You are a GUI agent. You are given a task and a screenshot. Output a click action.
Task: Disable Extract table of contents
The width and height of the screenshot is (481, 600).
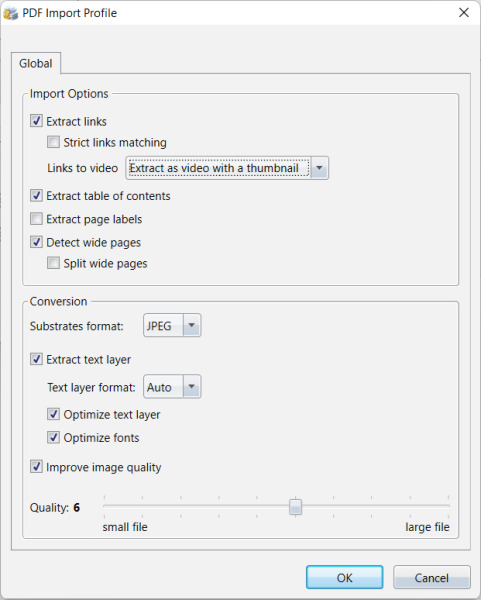coord(36,196)
